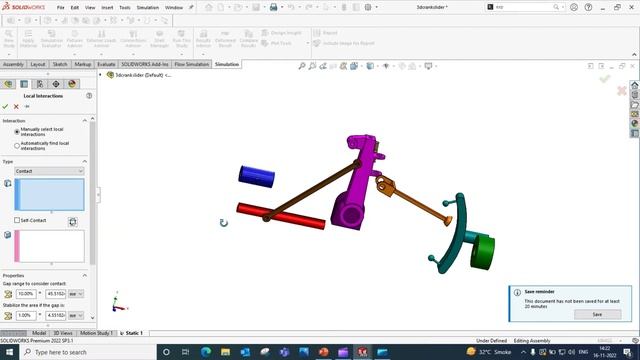The width and height of the screenshot is (640, 360).
Task: Open File Explorer from taskbar
Action: point(226,352)
